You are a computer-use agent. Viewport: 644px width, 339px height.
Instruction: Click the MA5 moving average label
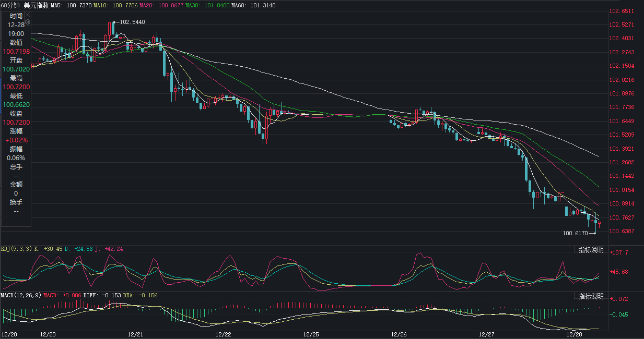click(x=71, y=5)
